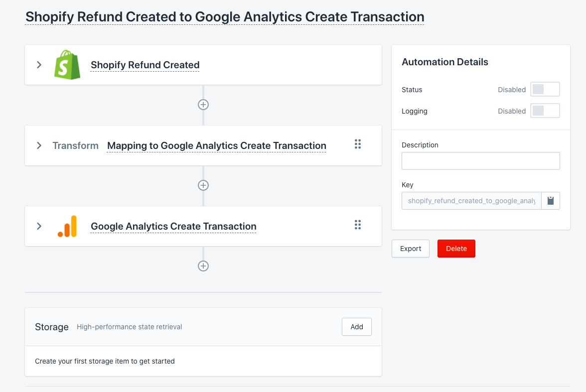The height and width of the screenshot is (392, 586).
Task: Click the 'Description' field label
Action: point(420,145)
